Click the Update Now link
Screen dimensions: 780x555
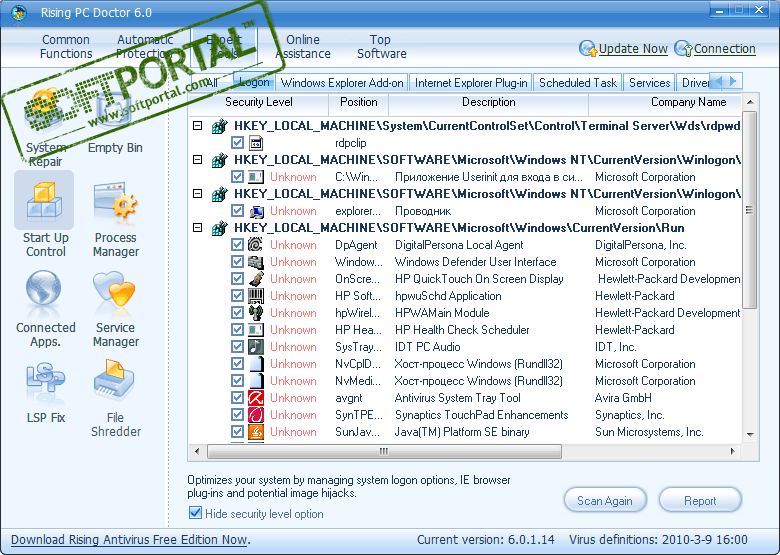(x=633, y=49)
